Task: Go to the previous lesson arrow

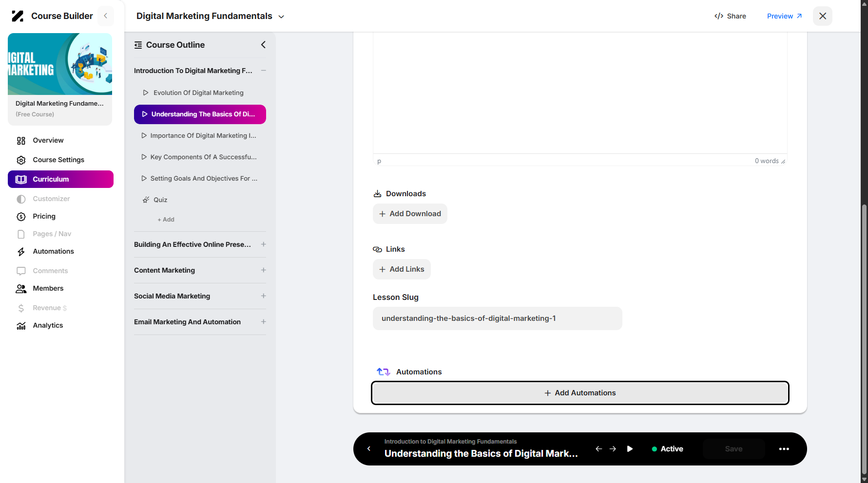Action: coord(599,449)
